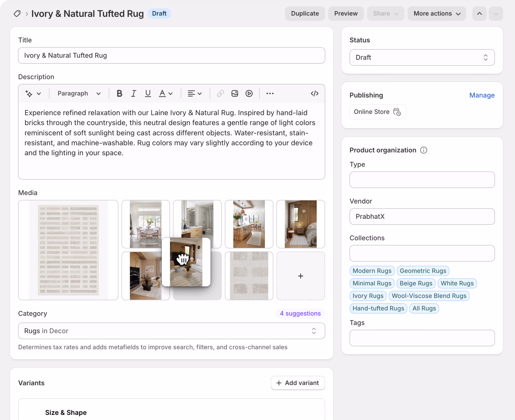The width and height of the screenshot is (515, 420).
Task: Select the White Rugs collection tag
Action: pos(457,283)
